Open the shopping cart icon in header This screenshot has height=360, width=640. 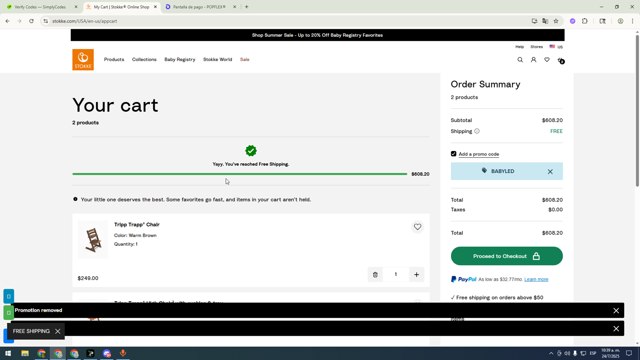pyautogui.click(x=561, y=60)
